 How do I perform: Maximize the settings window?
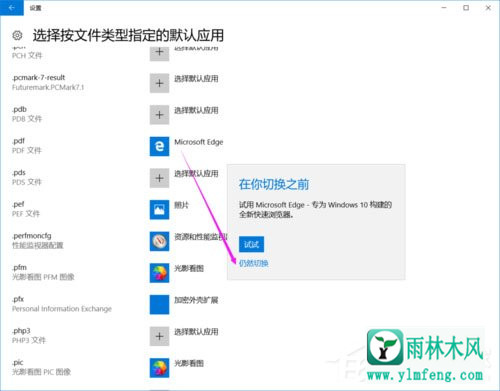coord(466,8)
